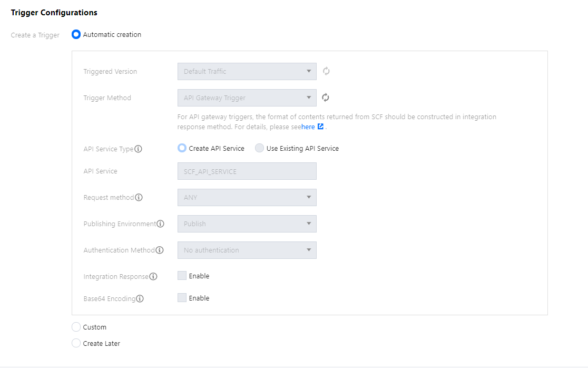Expand the Trigger Method dropdown

[x=247, y=98]
